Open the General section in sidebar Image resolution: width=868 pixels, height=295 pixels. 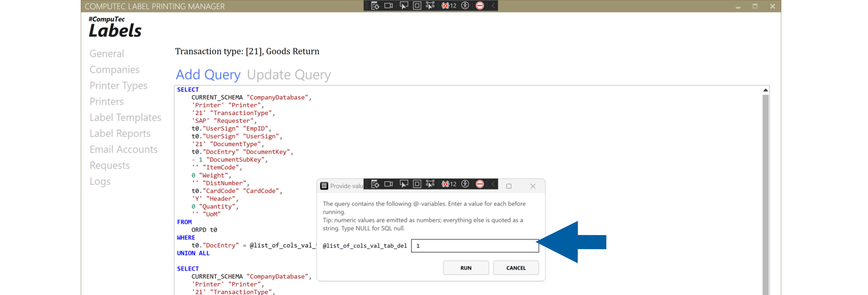click(107, 54)
